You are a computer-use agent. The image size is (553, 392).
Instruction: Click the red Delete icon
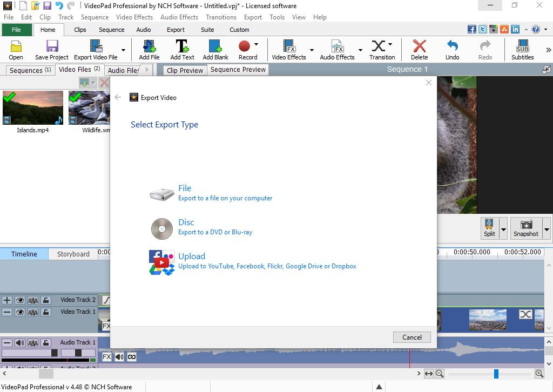pos(419,46)
